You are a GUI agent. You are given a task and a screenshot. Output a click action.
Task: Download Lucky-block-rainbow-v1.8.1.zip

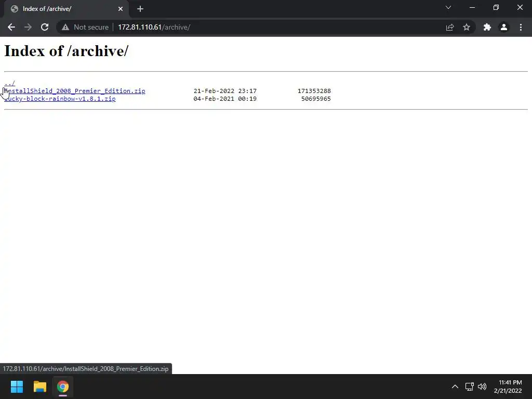60,99
